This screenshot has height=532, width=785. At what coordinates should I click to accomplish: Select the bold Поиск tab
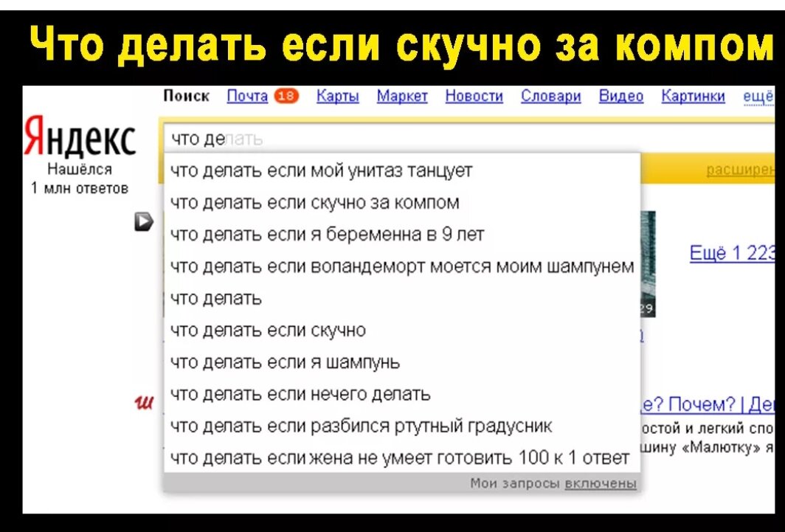(x=186, y=96)
